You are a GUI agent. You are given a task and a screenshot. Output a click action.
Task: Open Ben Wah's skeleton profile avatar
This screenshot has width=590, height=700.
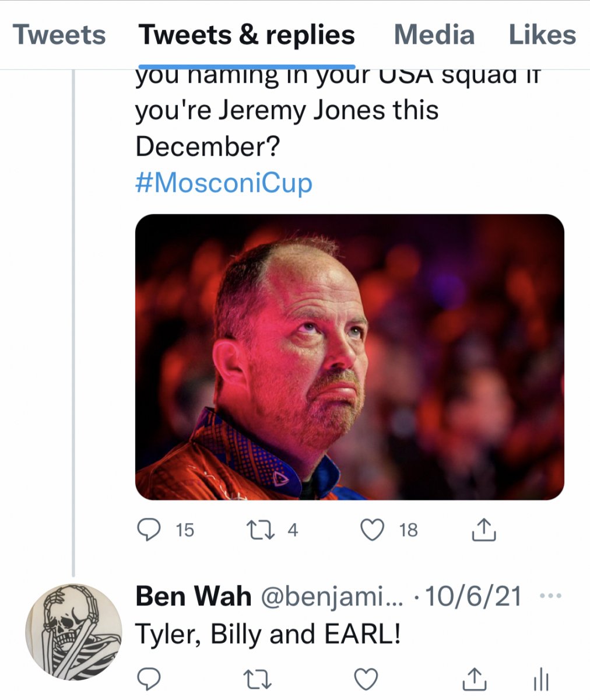point(74,632)
